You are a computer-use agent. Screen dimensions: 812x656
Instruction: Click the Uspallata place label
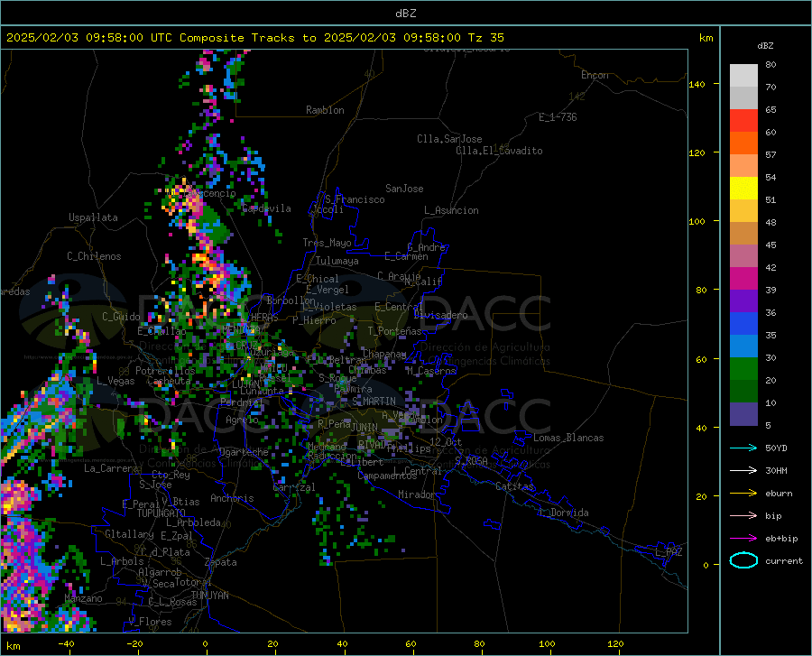click(93, 217)
